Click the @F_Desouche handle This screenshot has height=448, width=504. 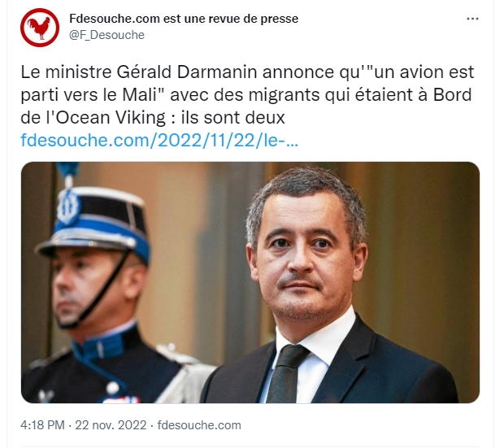click(x=106, y=35)
